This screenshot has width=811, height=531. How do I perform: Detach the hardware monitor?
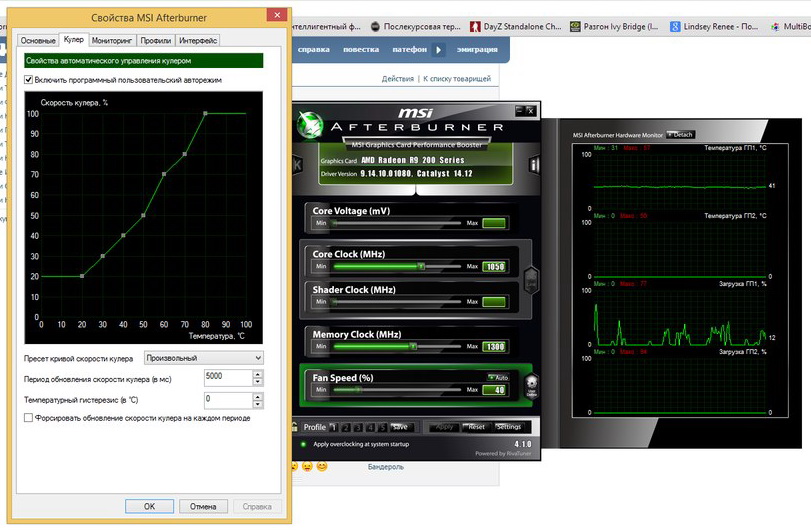point(681,134)
